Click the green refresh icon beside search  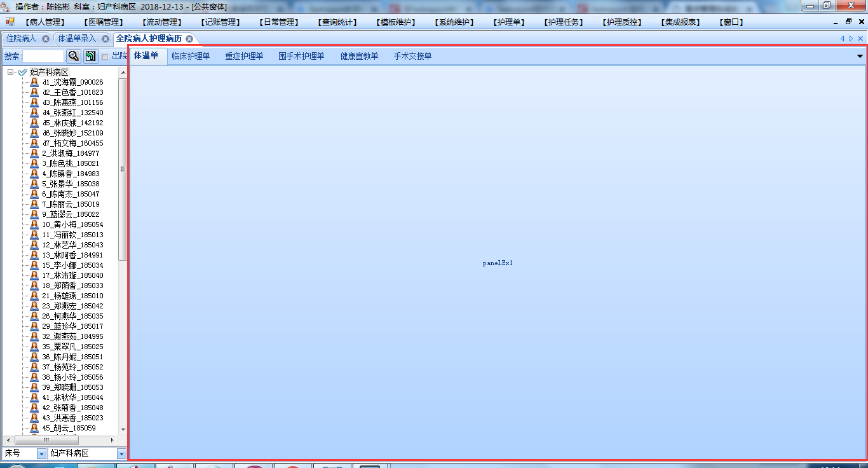(x=91, y=56)
